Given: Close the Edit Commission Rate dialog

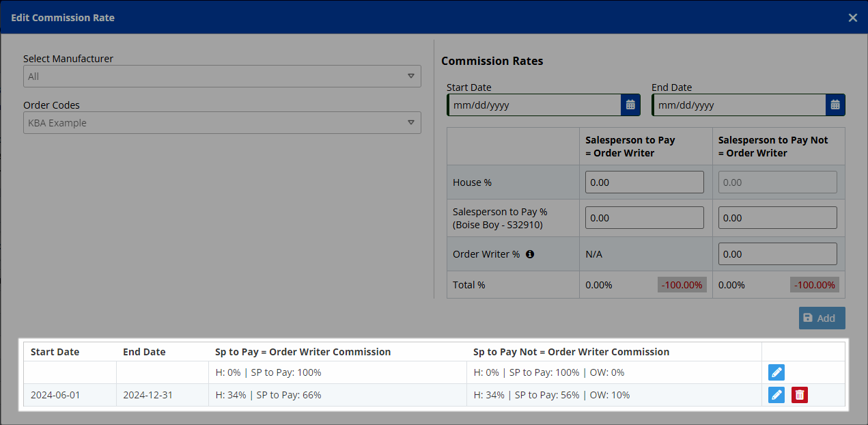Looking at the screenshot, I should [852, 18].
